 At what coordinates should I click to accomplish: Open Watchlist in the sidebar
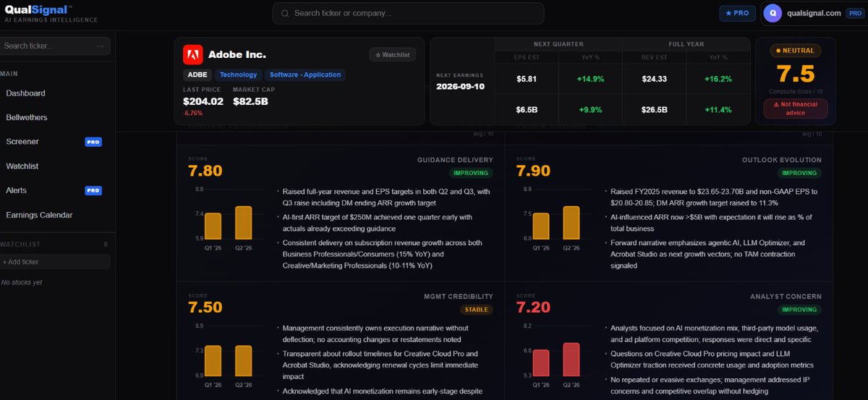(22, 166)
